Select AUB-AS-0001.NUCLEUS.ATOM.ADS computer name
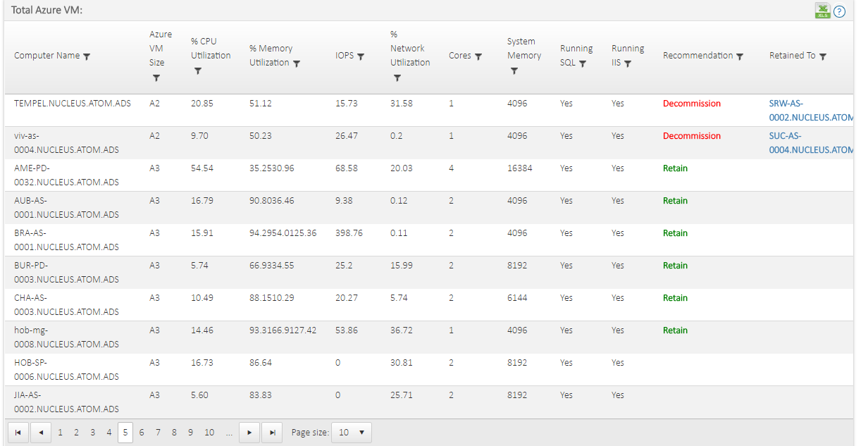 point(66,208)
